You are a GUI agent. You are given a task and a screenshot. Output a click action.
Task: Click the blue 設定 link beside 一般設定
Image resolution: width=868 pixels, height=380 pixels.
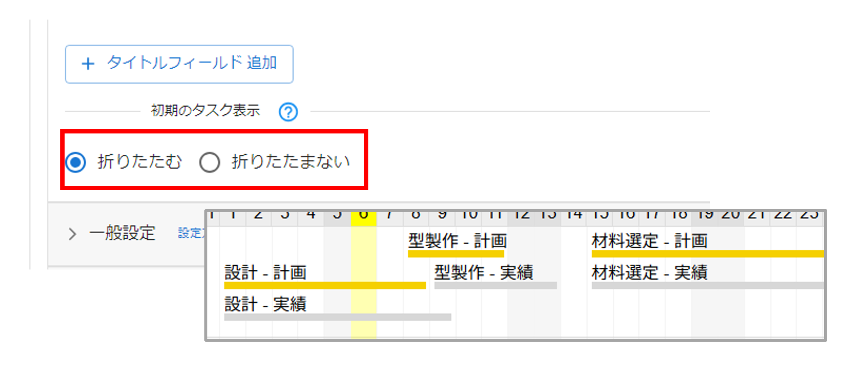click(191, 233)
